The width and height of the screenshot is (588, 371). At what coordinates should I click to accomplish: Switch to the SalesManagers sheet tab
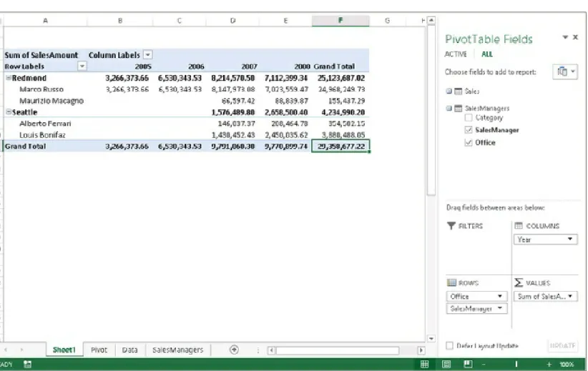click(177, 350)
